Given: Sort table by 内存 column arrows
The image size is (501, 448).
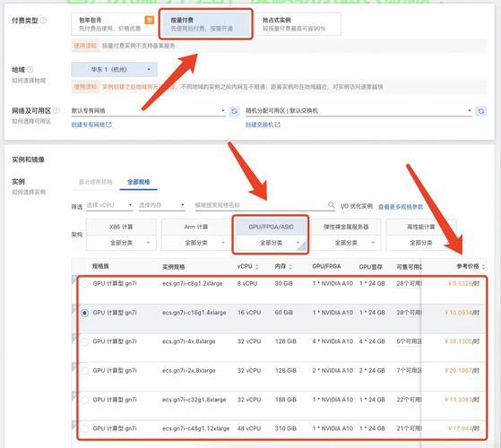Looking at the screenshot, I should (290, 266).
